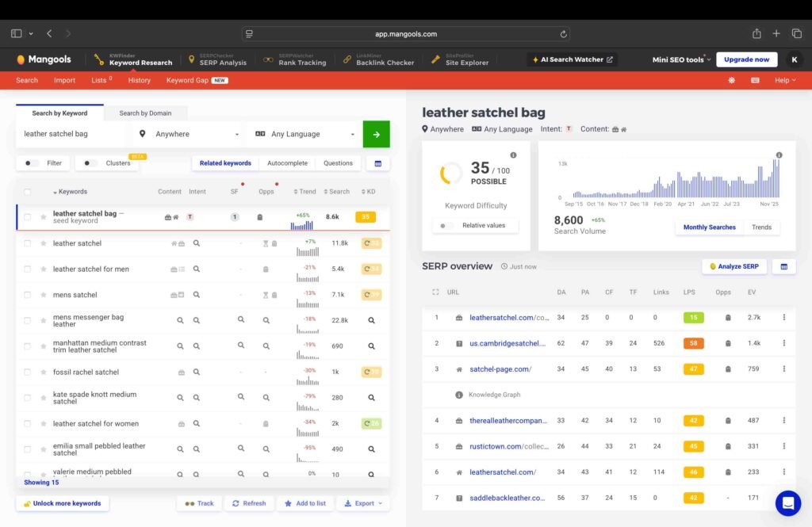
Task: Click the Upgrade now button
Action: point(746,59)
